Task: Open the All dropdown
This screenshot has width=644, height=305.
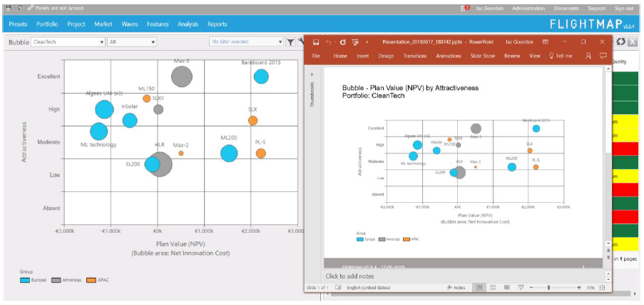Action: 132,41
